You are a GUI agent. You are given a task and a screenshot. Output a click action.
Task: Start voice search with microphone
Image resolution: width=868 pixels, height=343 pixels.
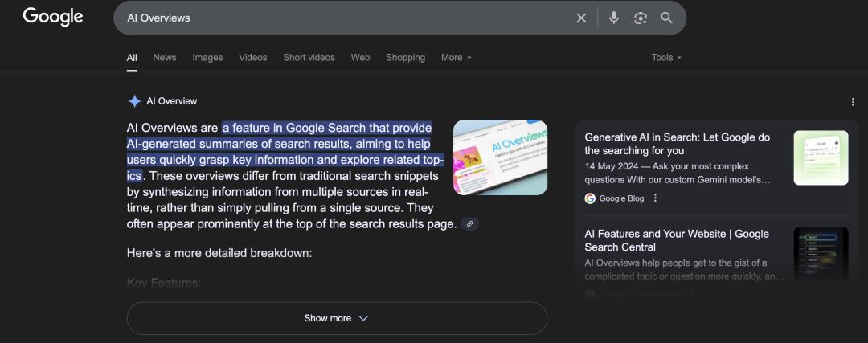[x=614, y=18]
